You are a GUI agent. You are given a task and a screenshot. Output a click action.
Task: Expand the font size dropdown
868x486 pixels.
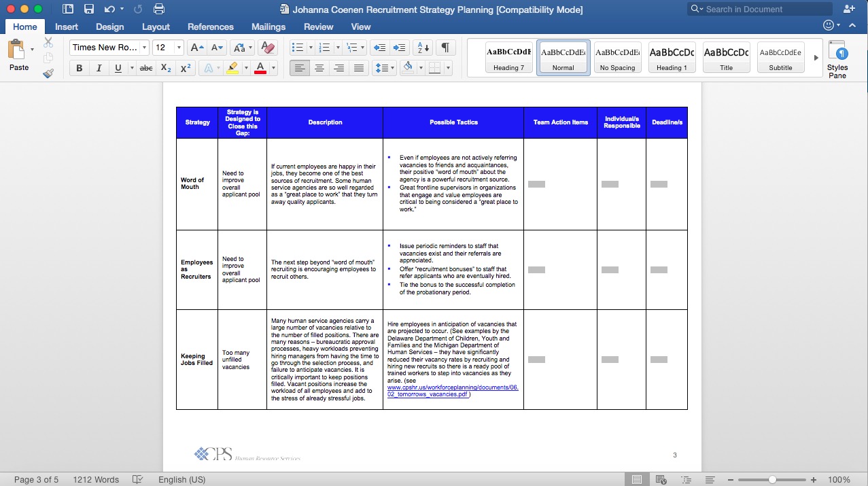(x=178, y=48)
